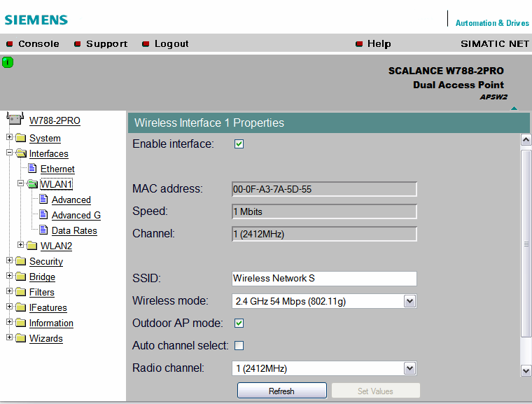532x404 pixels.
Task: Click the Siemens logo
Action: pos(36,20)
